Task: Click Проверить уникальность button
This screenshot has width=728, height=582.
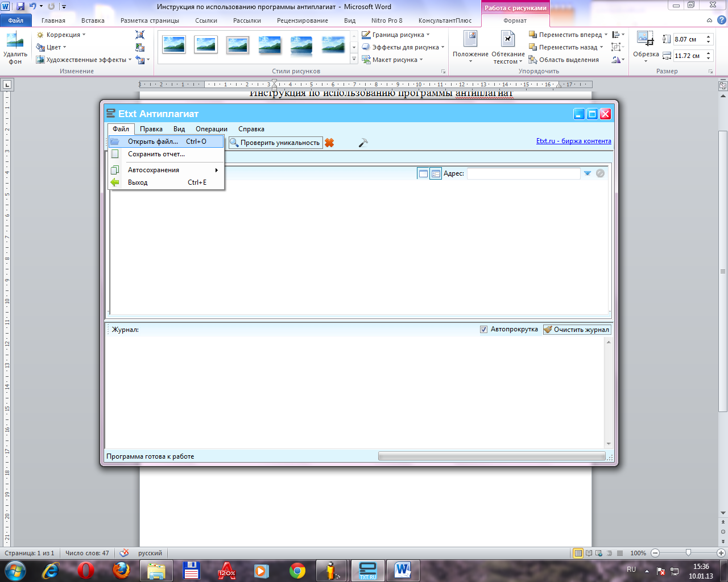Action: click(x=275, y=143)
